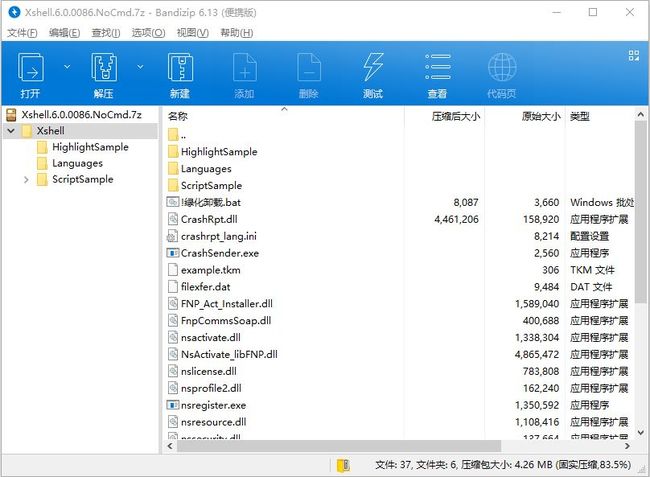Open the dropdown arrow next to 解压
Viewport: 650px width, 477px height.
[140, 66]
